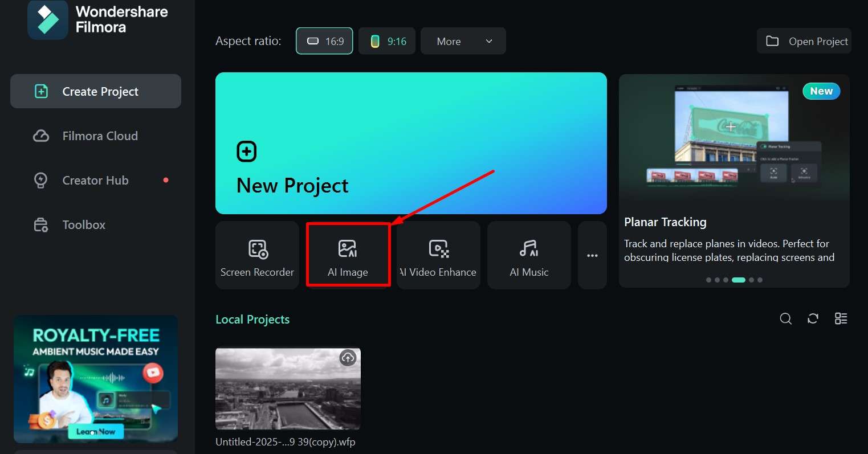This screenshot has height=454, width=868.
Task: Show more tools via the three-dot button
Action: [592, 255]
